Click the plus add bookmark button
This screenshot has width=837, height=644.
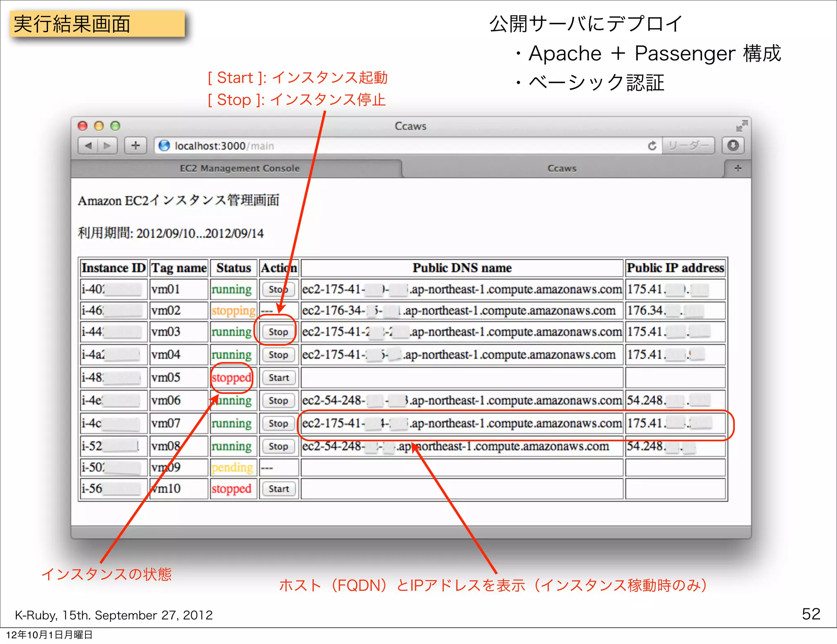point(136,145)
